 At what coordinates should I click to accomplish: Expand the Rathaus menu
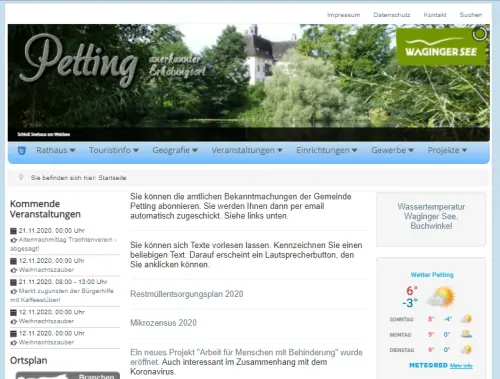coord(56,150)
